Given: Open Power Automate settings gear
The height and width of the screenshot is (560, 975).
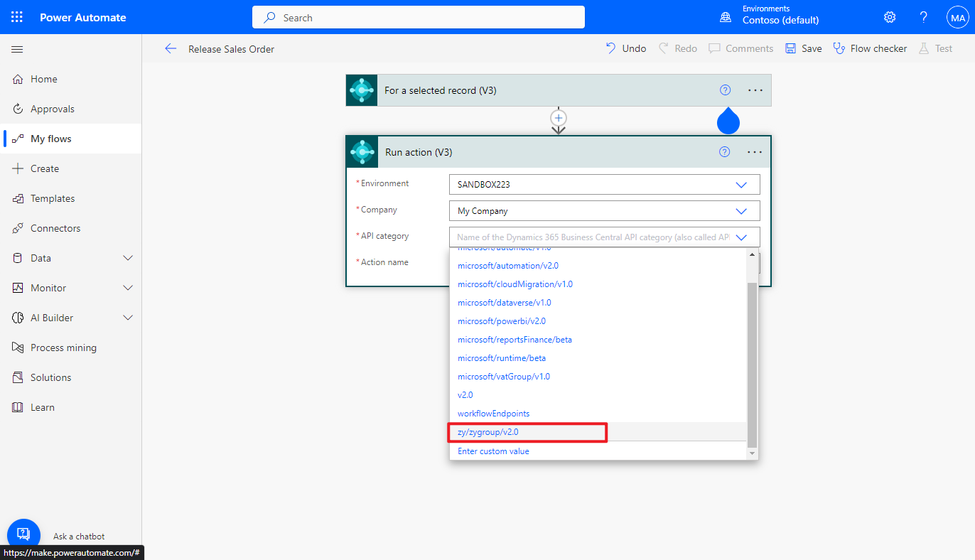Looking at the screenshot, I should [x=889, y=16].
